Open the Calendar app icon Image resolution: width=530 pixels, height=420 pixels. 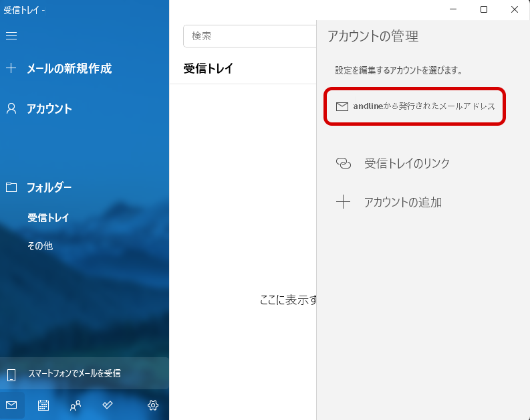point(43,405)
